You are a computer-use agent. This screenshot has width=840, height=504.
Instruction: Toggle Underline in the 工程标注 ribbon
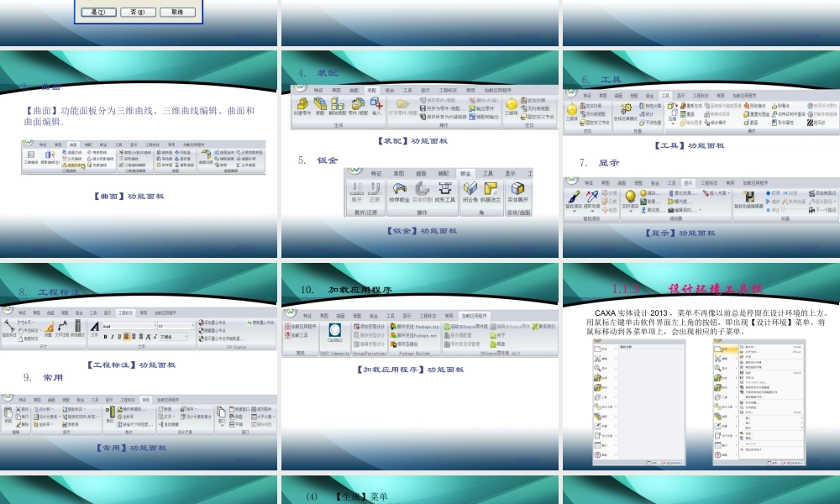[x=119, y=337]
